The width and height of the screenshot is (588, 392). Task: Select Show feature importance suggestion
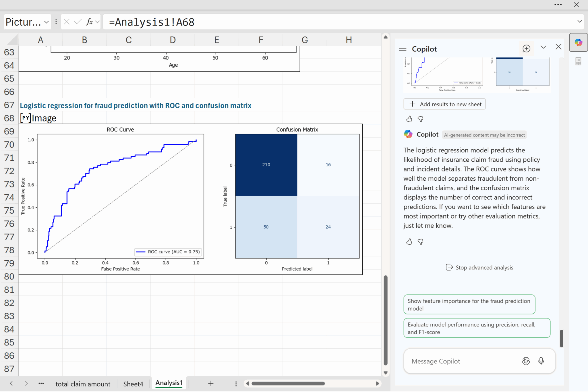(469, 304)
